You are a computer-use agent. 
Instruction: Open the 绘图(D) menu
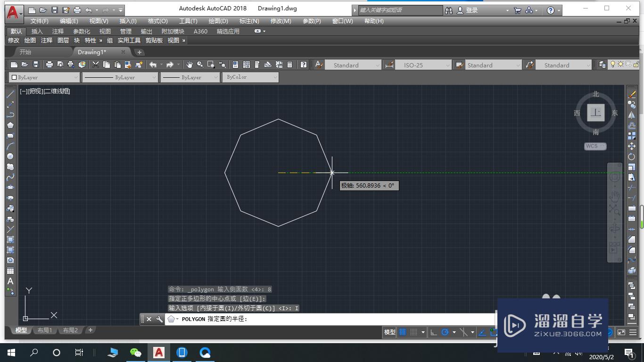(218, 21)
